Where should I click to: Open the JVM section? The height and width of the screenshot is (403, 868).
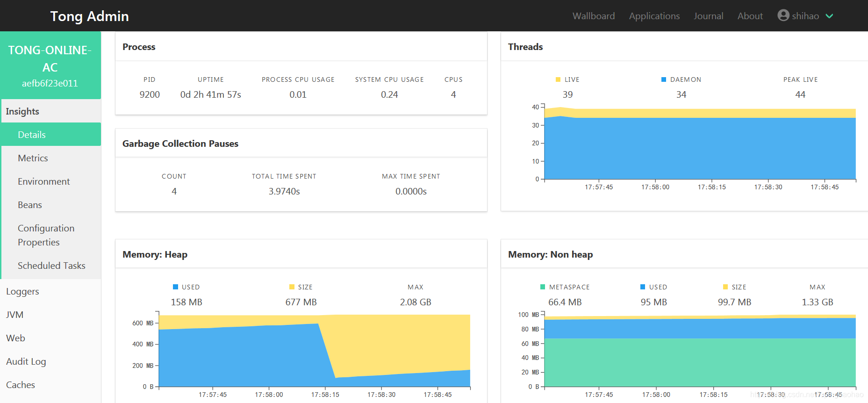point(50,315)
